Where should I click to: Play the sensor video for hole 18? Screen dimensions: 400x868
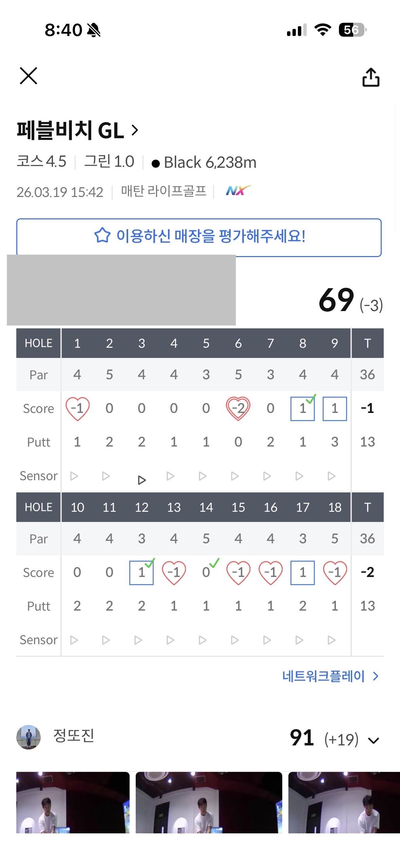point(331,640)
